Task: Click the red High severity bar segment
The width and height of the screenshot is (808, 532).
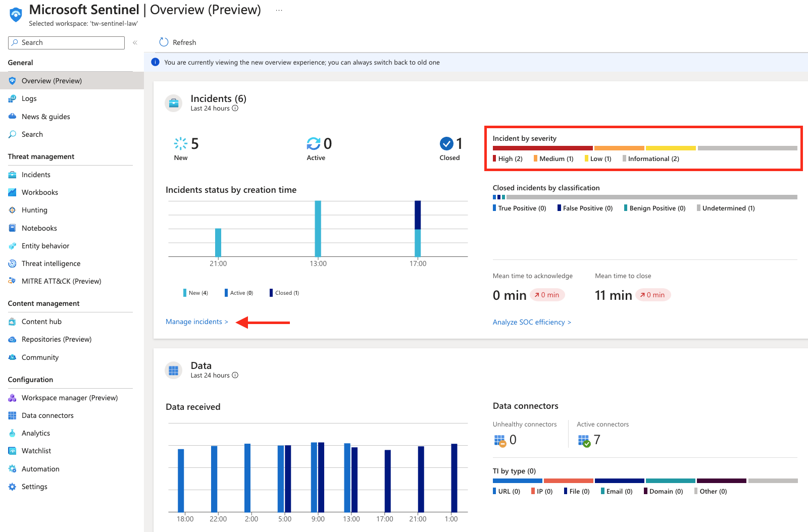Action: coord(542,148)
